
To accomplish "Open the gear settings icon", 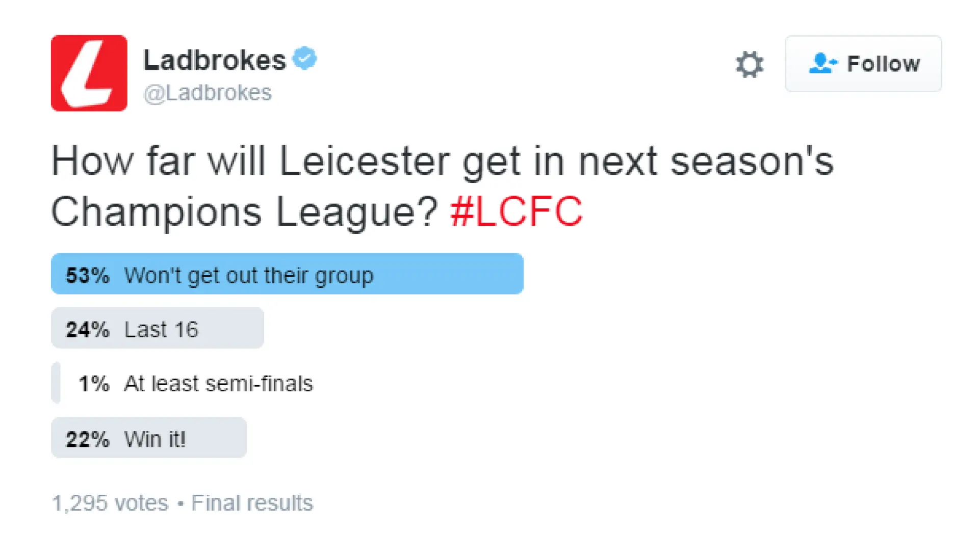I will coord(750,64).
